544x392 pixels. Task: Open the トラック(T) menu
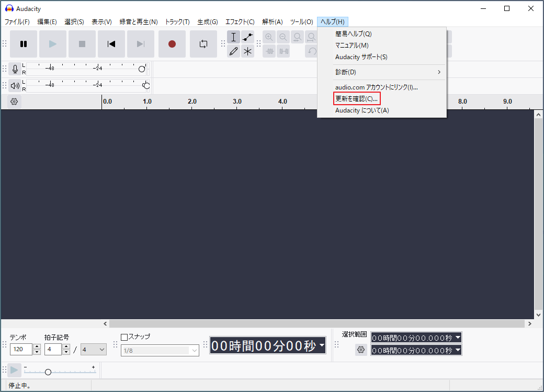177,22
